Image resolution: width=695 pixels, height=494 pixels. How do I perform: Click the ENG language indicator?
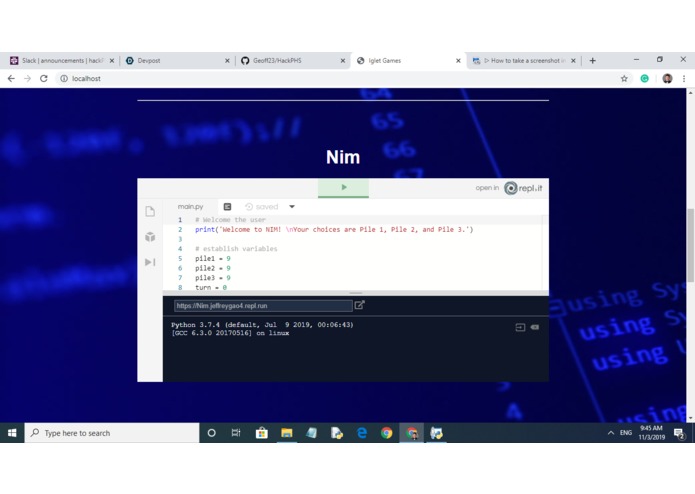626,433
